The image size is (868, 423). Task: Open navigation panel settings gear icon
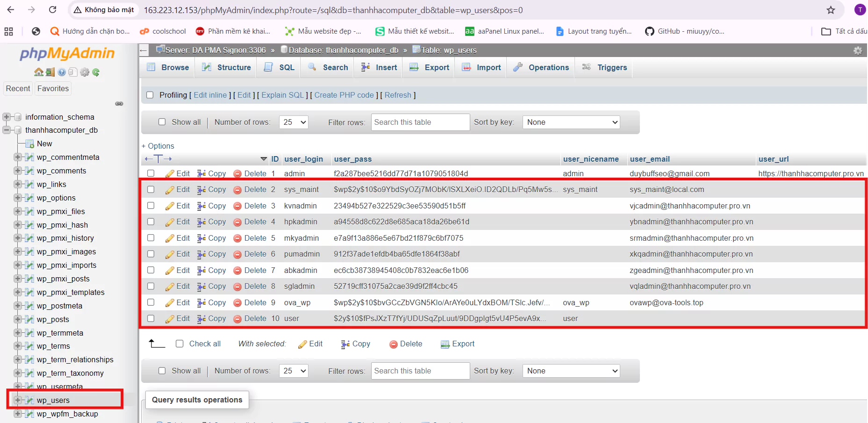tap(85, 72)
